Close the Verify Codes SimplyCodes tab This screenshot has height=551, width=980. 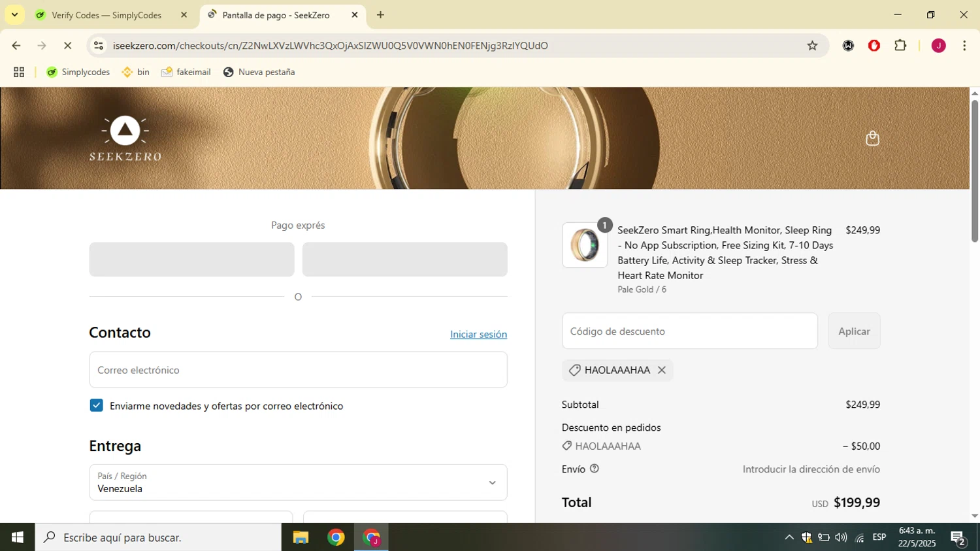(184, 15)
